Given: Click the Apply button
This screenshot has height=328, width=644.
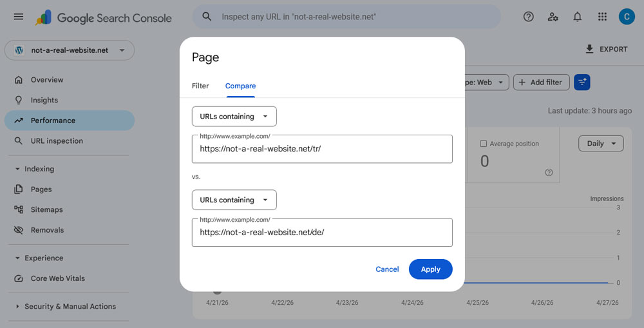Looking at the screenshot, I should (430, 269).
